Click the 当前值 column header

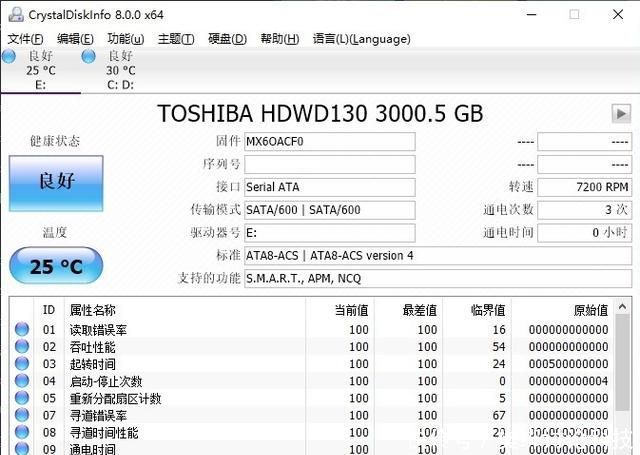340,310
